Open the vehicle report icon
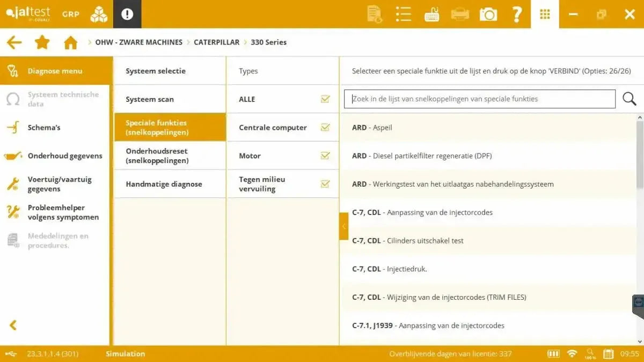The height and width of the screenshot is (362, 644). [374, 14]
